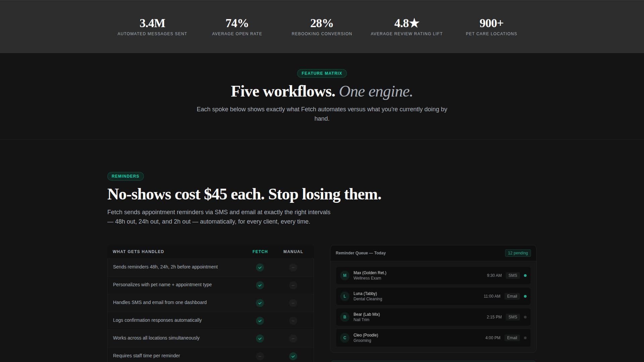The width and height of the screenshot is (644, 362).
Task: Click 'Five workflows. One engine.' heading
Action: [322, 92]
